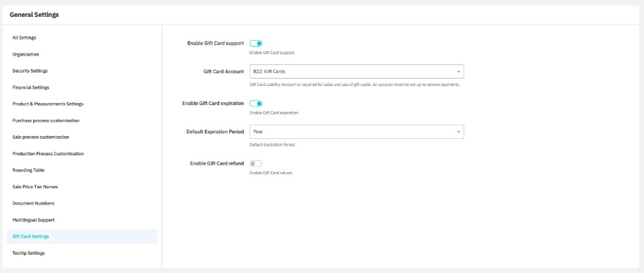This screenshot has width=644, height=273.
Task: Select Multilingual Support in sidebar
Action: coord(33,219)
